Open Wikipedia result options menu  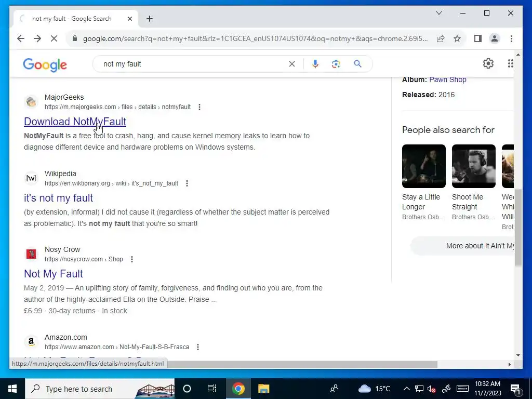pos(187,183)
